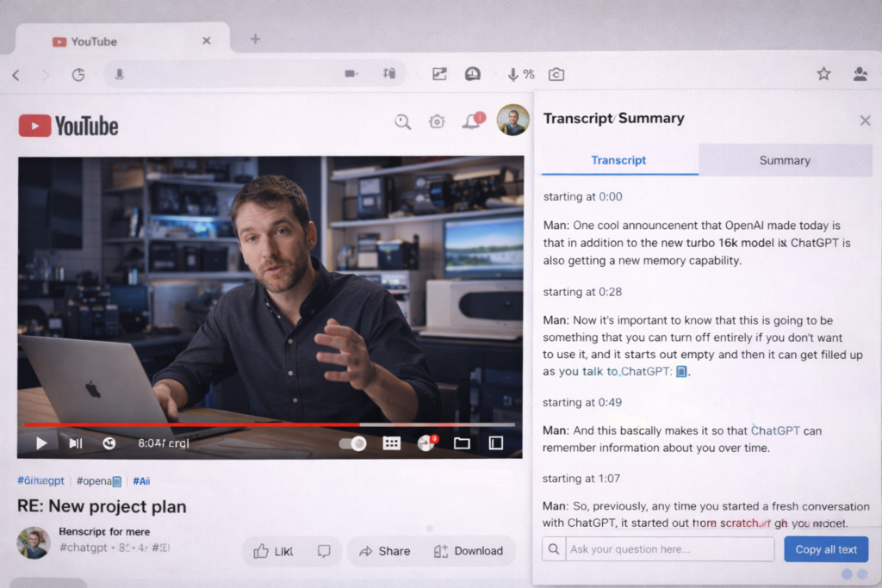882x588 pixels.
Task: Switch to the Summary tab
Action: coord(784,160)
